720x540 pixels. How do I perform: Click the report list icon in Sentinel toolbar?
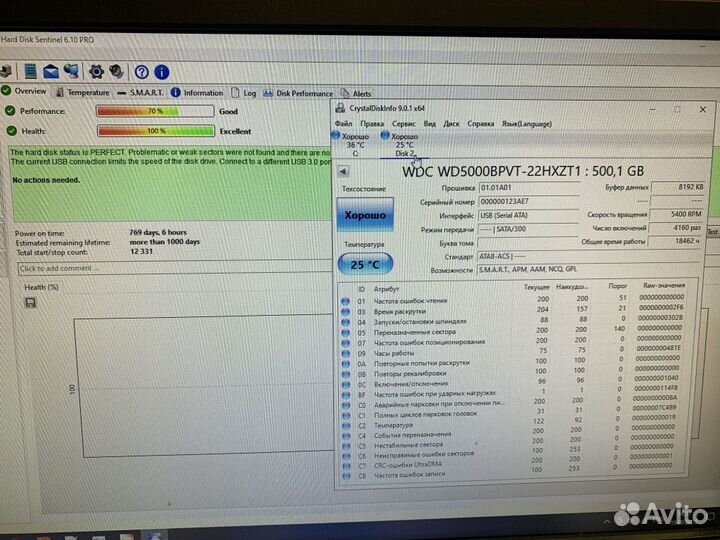[30, 71]
